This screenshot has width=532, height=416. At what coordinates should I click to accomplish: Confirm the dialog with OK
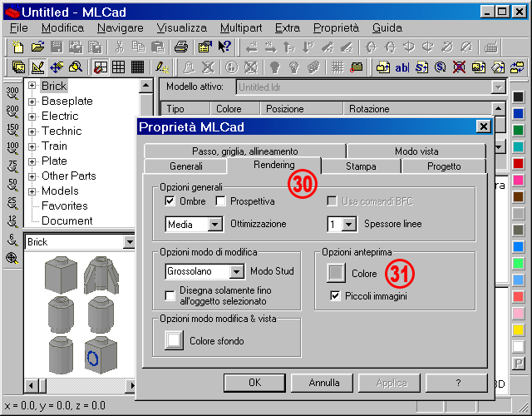point(255,383)
